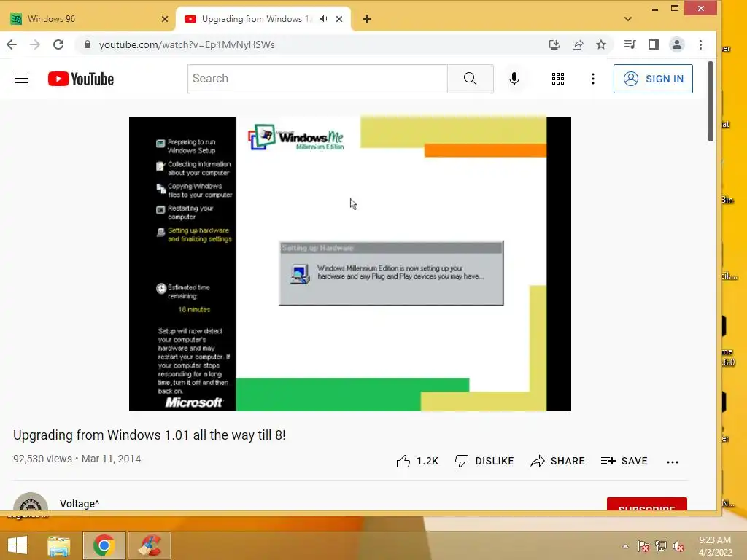Click the Action Center flag tray icon

click(x=643, y=546)
